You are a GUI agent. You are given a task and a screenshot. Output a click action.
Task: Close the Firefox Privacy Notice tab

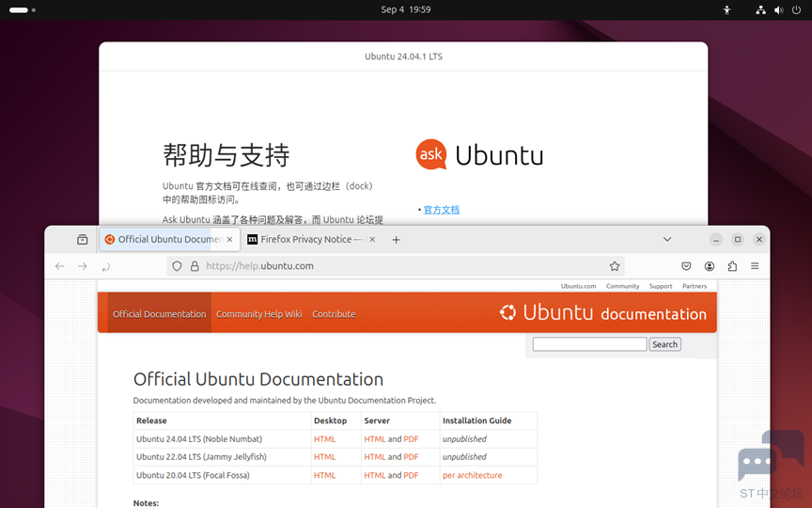372,240
